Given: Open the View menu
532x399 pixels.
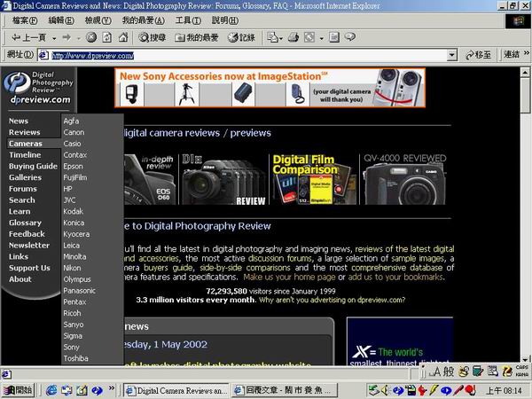Looking at the screenshot, I should pos(98,20).
